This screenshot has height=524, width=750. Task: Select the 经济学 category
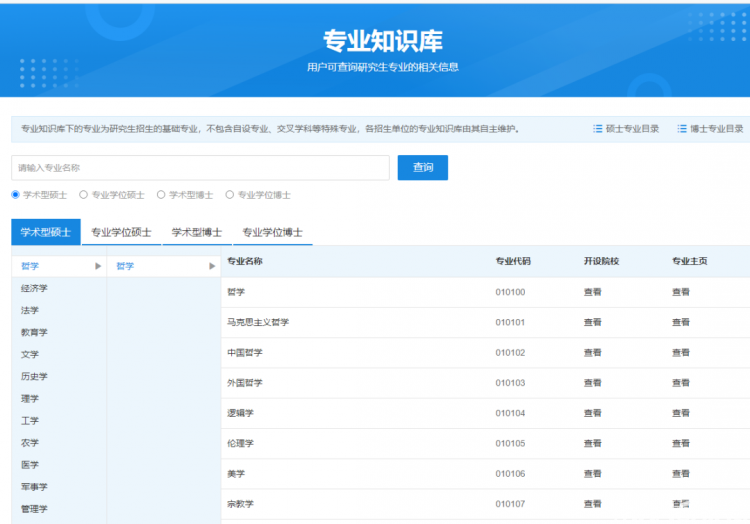tap(34, 288)
